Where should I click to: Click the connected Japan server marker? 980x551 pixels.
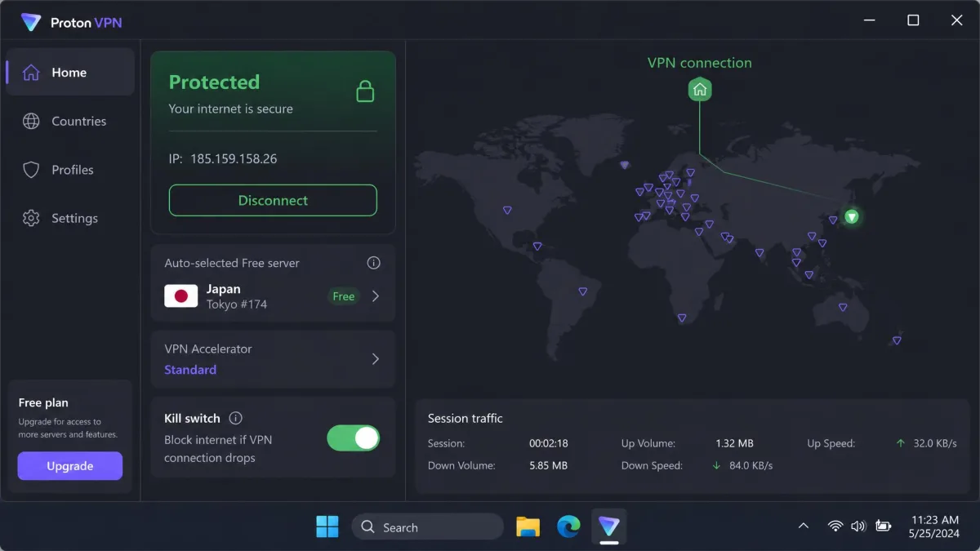852,216
